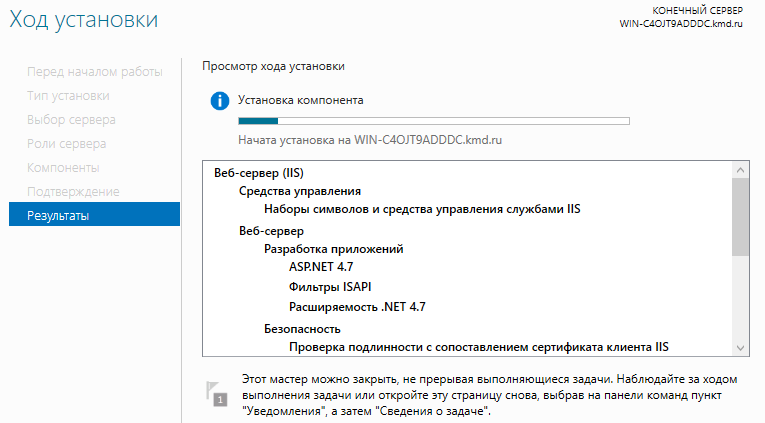This screenshot has width=765, height=423.
Task: Click the blue information icon beside Установка компонента
Action: point(220,101)
